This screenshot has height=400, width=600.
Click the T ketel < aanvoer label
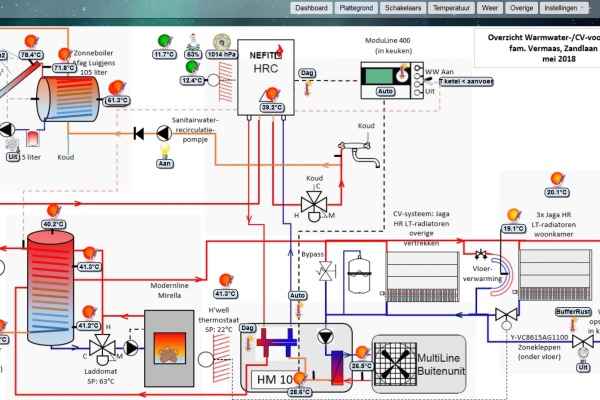coord(466,82)
